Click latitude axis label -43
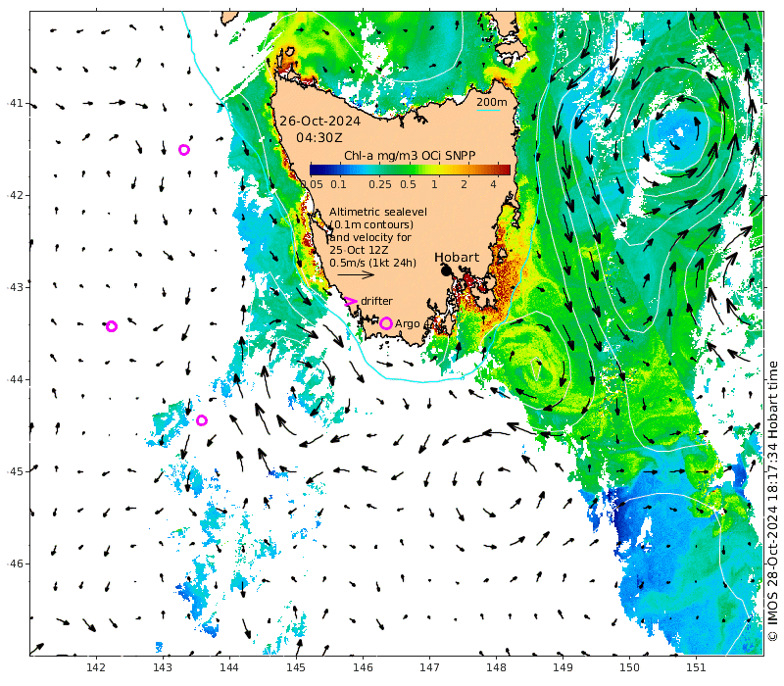 (x=15, y=287)
